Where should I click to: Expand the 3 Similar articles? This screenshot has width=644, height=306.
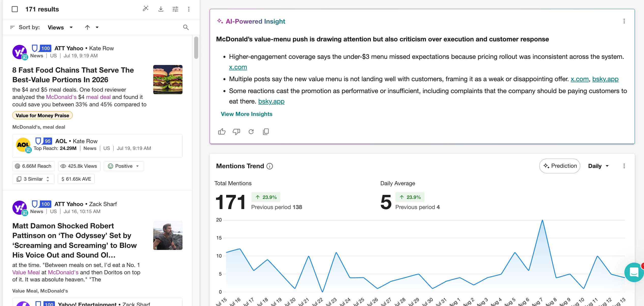pyautogui.click(x=33, y=179)
